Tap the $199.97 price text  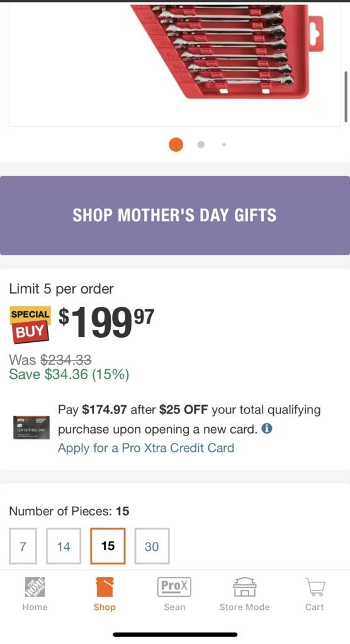click(x=106, y=323)
